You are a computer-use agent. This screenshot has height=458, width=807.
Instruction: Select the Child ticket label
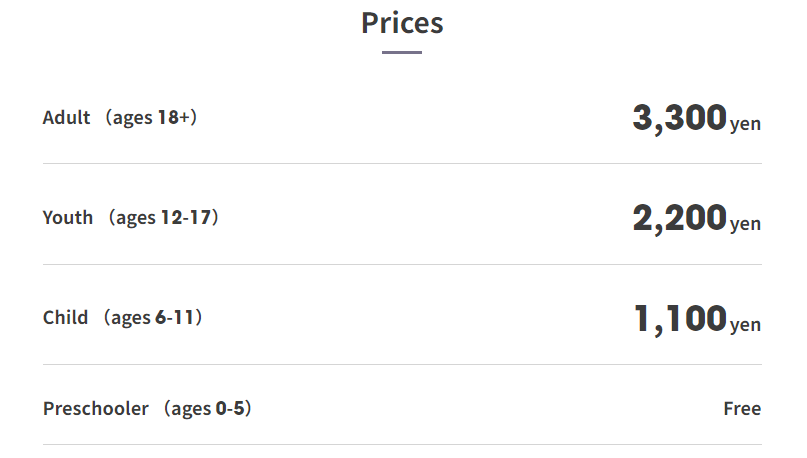coord(65,318)
